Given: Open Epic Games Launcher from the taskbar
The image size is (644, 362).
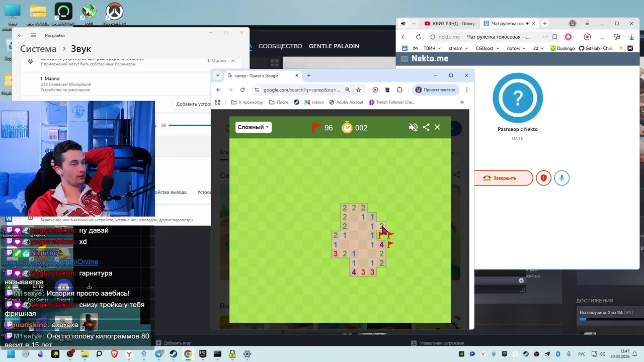Looking at the screenshot, I should pos(203,354).
